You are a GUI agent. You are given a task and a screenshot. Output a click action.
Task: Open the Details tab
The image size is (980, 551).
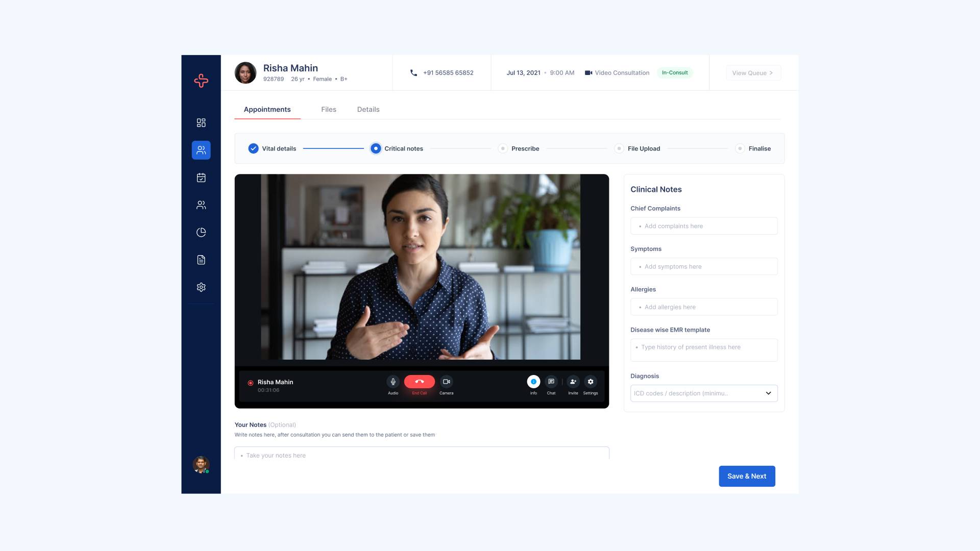pyautogui.click(x=368, y=109)
